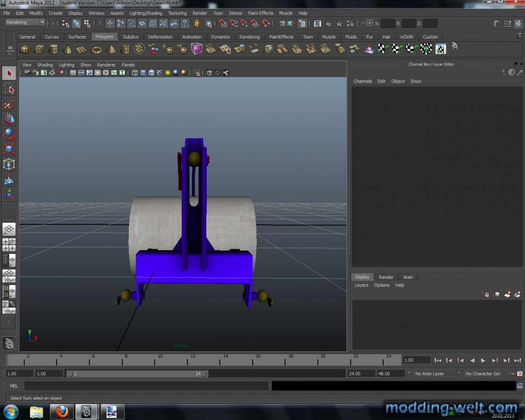Create new empty display layer icon
The image size is (525, 420).
(507, 294)
